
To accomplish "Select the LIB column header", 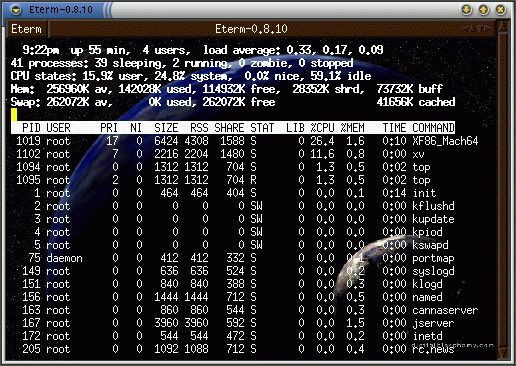I will 295,128.
